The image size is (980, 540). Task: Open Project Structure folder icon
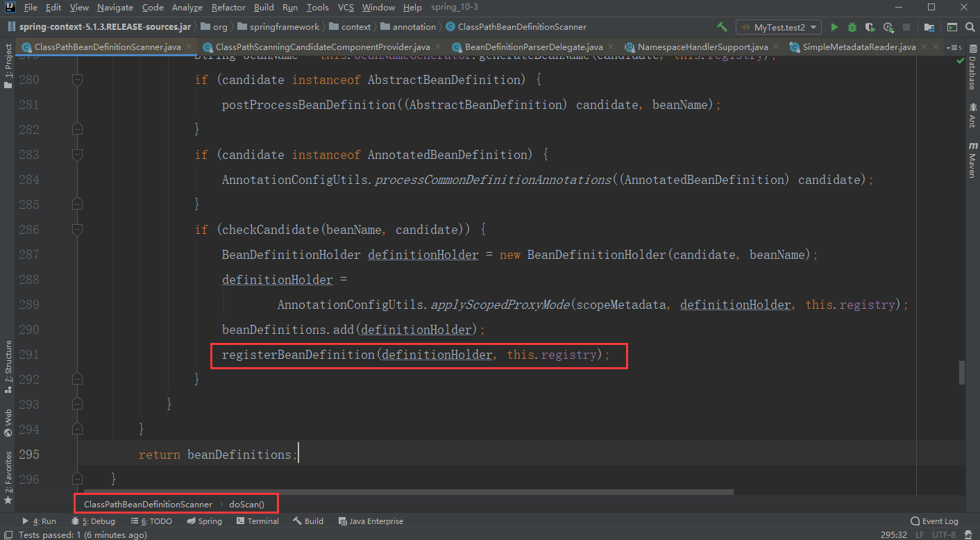click(929, 27)
